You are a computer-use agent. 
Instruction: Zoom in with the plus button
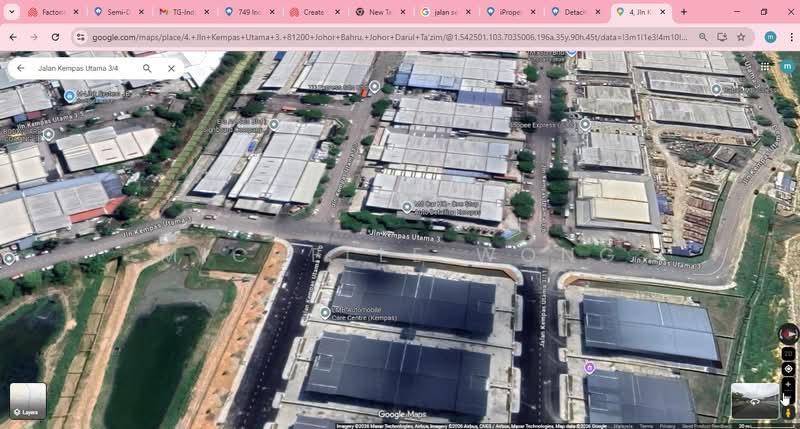[x=788, y=384]
